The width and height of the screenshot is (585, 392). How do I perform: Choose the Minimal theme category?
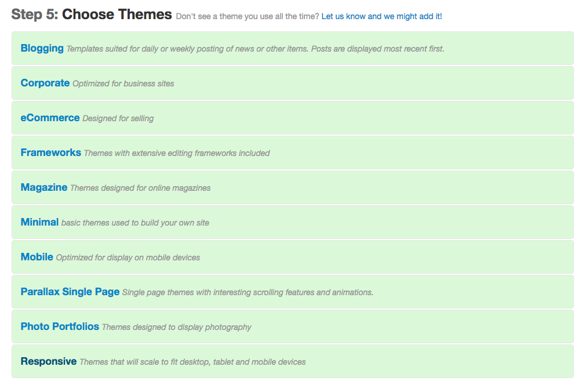[39, 222]
